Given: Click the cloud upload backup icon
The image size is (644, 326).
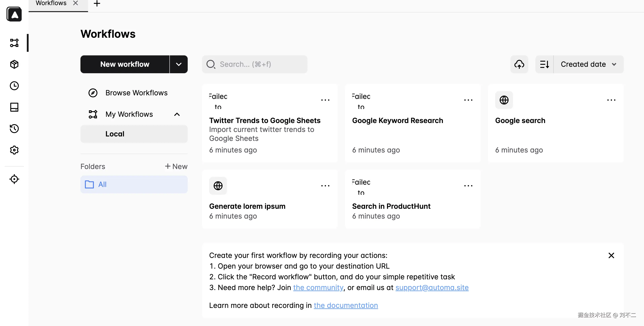Looking at the screenshot, I should click(x=519, y=64).
